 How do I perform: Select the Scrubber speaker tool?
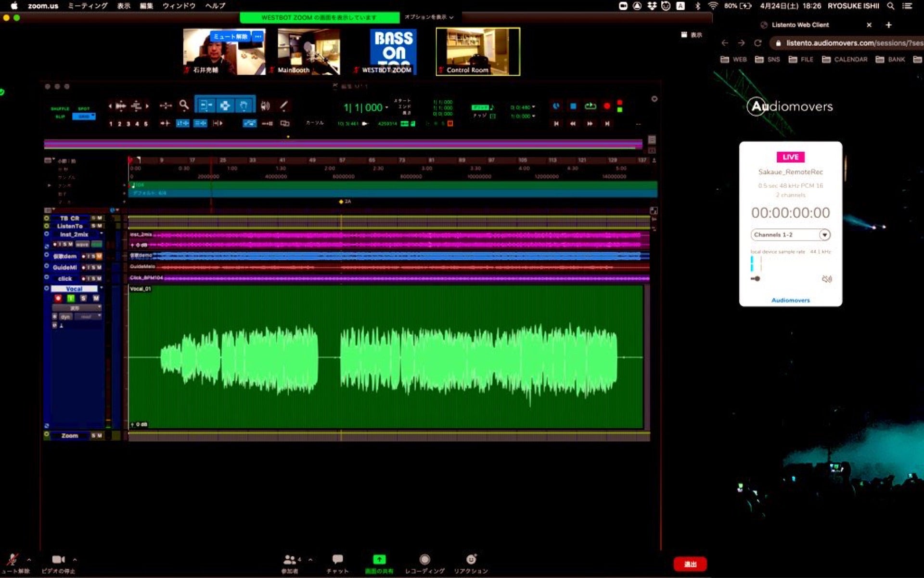pyautogui.click(x=265, y=105)
